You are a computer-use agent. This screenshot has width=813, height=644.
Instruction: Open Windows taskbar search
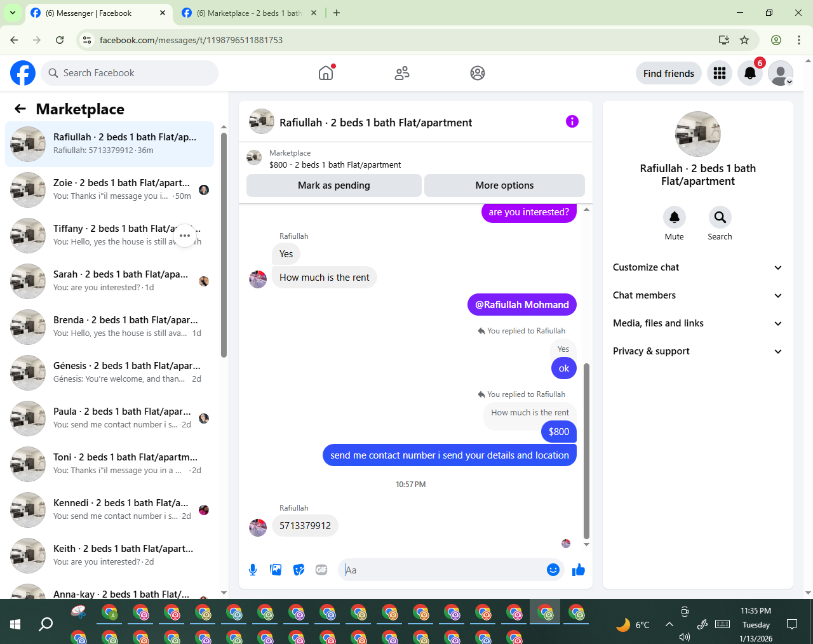point(46,624)
